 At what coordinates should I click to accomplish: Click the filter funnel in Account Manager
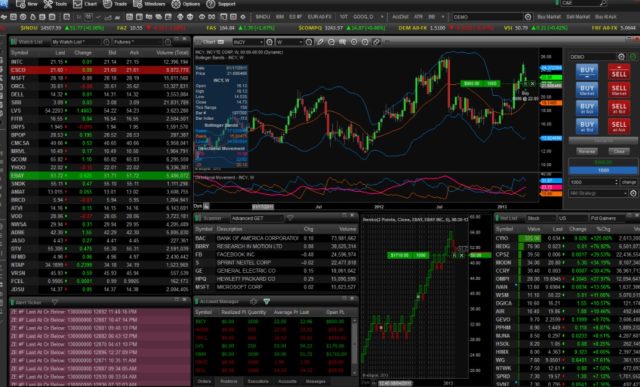pyautogui.click(x=267, y=302)
